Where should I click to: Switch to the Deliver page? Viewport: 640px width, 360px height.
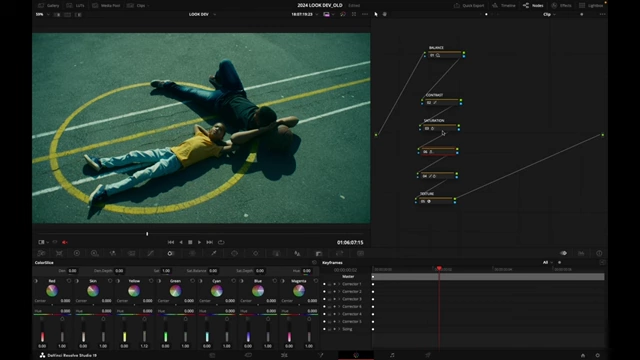coord(428,355)
